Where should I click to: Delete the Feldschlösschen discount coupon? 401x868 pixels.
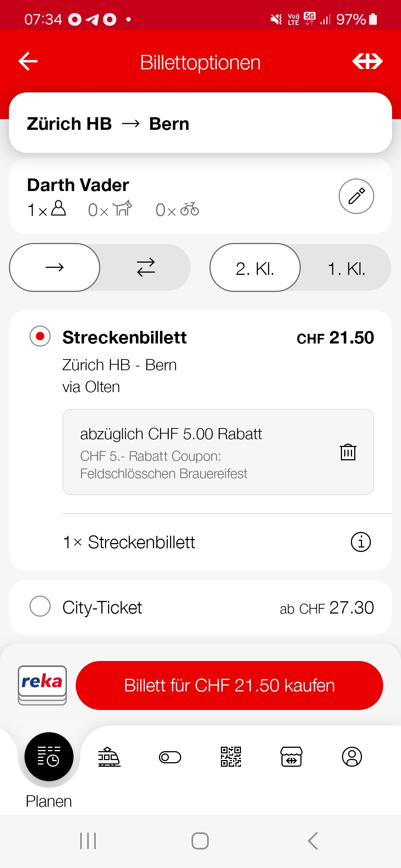tap(348, 452)
